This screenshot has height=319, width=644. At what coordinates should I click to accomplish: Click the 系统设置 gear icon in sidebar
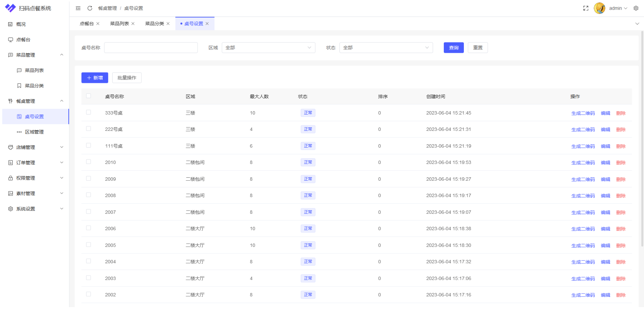[x=10, y=209]
